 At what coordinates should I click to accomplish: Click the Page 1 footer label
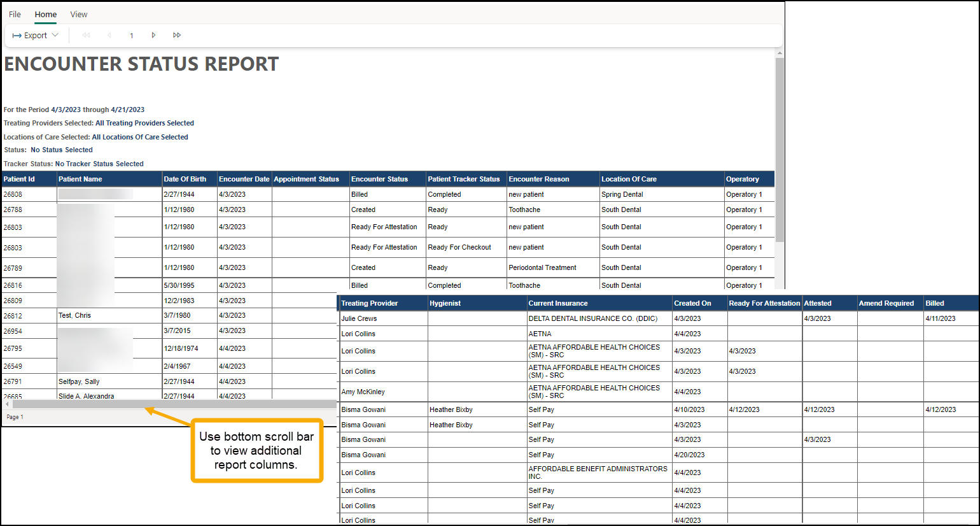tap(15, 417)
